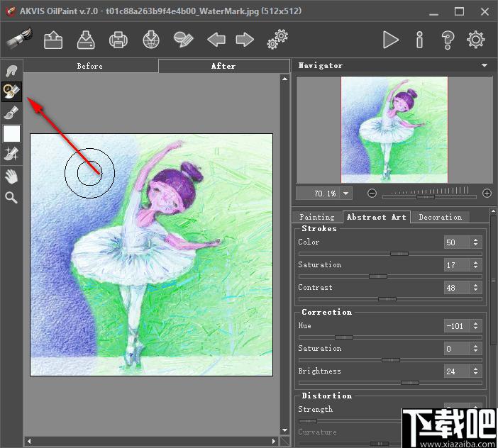Click the Distortion Strength slider
498x448 pixels.
point(349,421)
